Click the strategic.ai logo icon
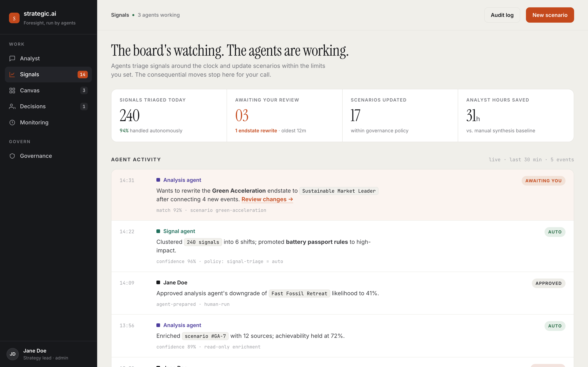588x367 pixels. (14, 18)
